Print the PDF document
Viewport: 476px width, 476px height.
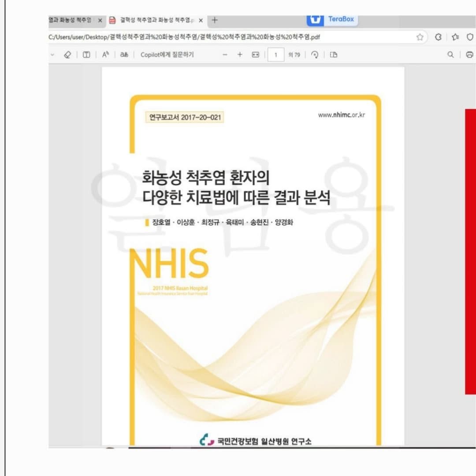(x=469, y=55)
